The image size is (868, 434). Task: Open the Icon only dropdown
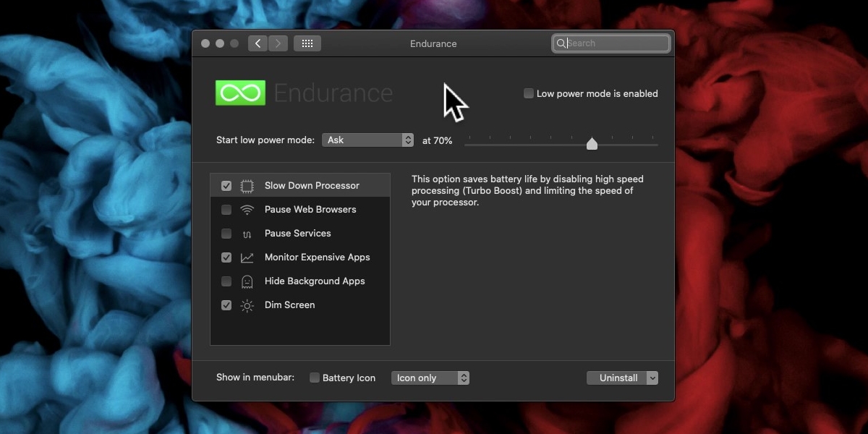[430, 378]
